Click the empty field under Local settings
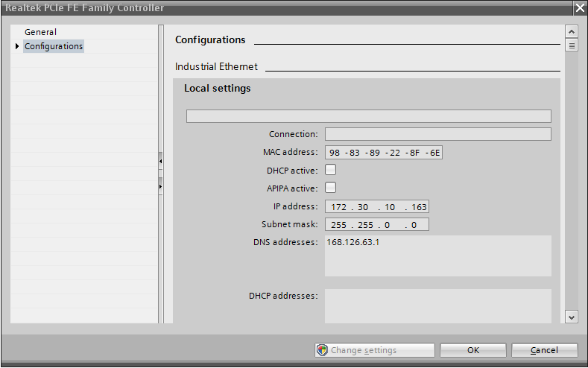588x368 pixels. click(x=369, y=116)
